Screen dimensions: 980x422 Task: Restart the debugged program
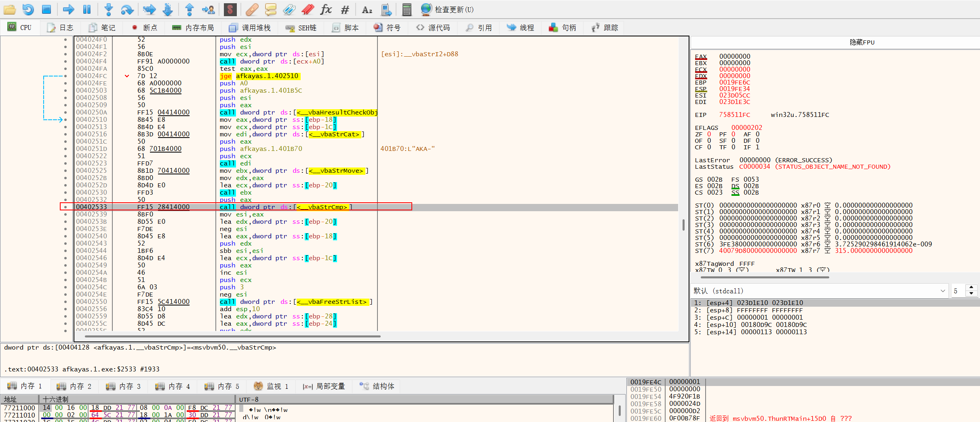[28, 9]
